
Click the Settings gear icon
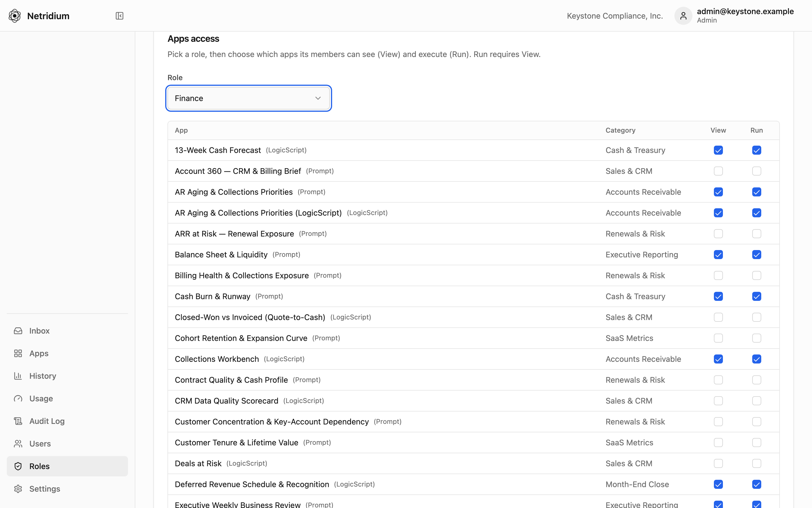(x=18, y=489)
